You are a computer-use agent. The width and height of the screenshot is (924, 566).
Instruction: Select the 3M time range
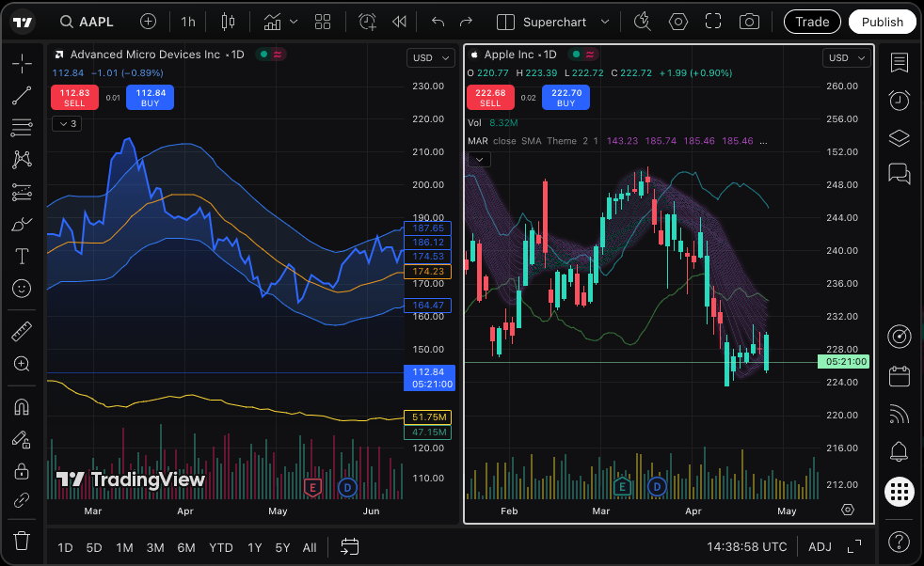[x=155, y=548]
